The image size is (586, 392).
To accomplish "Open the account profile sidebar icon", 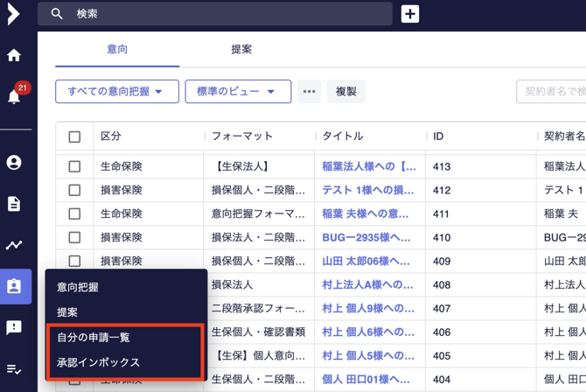I will click(x=14, y=163).
